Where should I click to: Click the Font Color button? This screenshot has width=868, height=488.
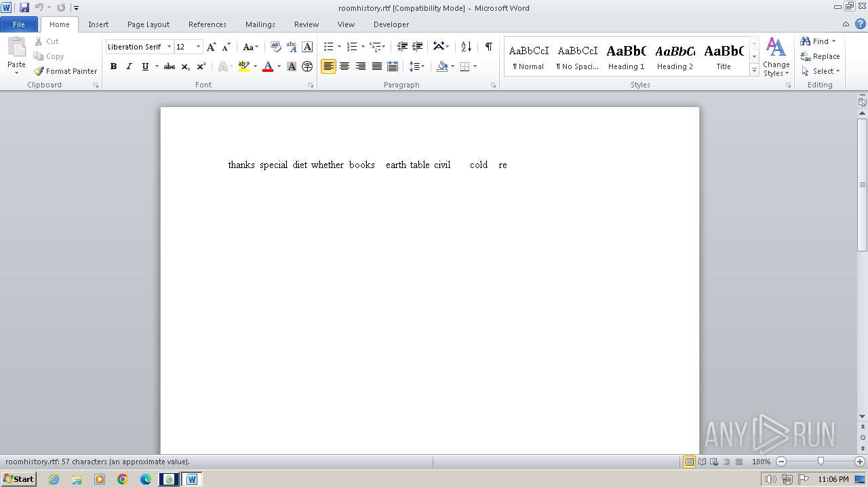268,66
